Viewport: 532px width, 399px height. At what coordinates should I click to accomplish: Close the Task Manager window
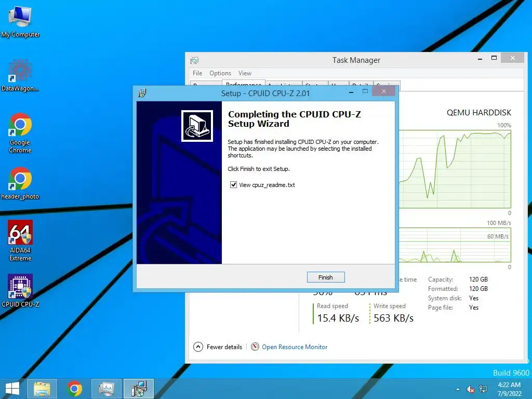coord(513,58)
